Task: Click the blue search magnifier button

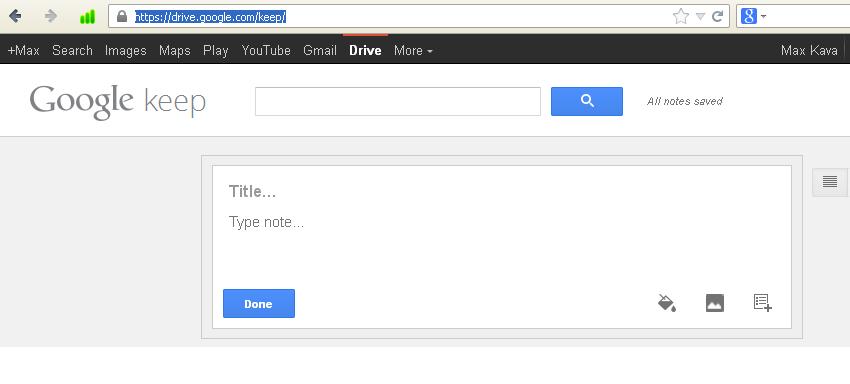Action: point(587,101)
